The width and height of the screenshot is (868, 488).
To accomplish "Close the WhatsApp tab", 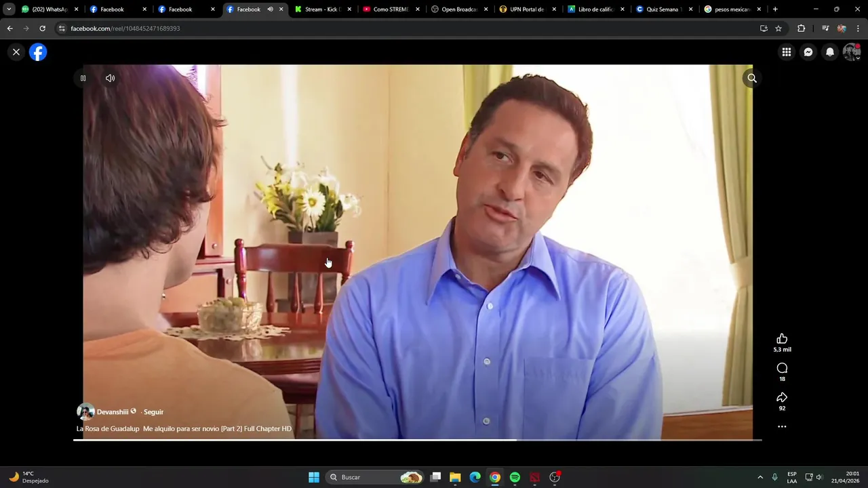I will (x=76, y=9).
